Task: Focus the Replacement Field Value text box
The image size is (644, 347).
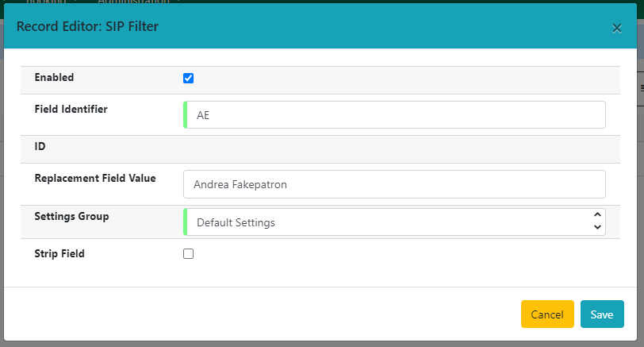Action: coord(394,184)
